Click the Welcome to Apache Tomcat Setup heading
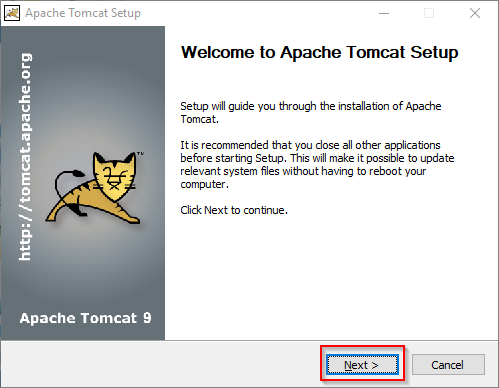This screenshot has height=388, width=499. click(x=319, y=52)
